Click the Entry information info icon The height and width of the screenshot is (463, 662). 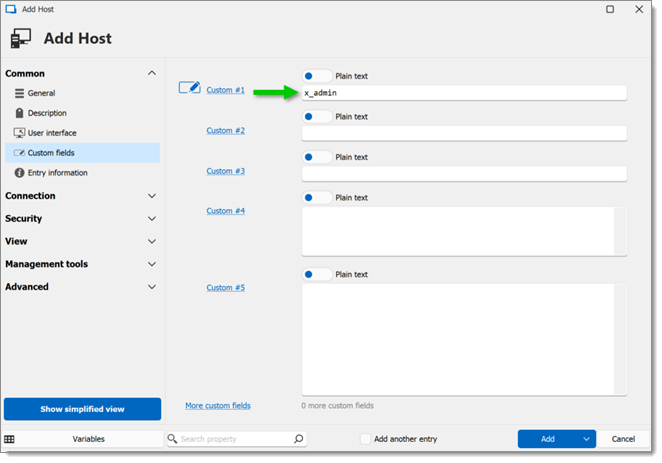click(19, 173)
